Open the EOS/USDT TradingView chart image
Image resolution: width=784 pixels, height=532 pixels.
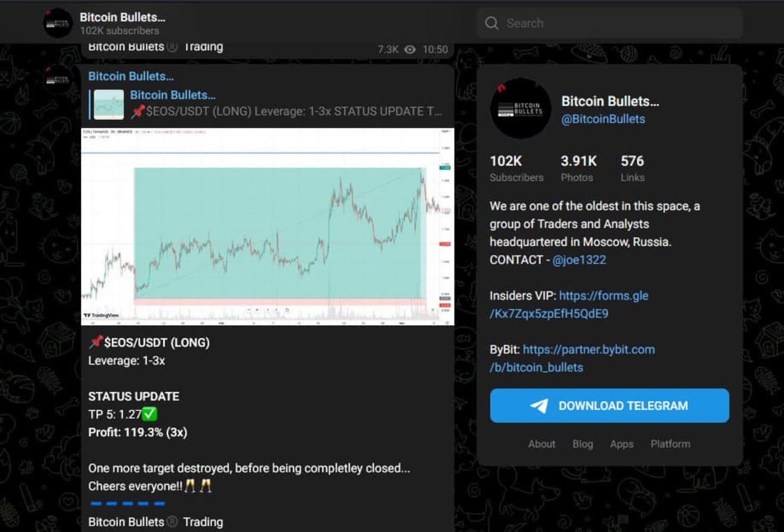tap(268, 226)
